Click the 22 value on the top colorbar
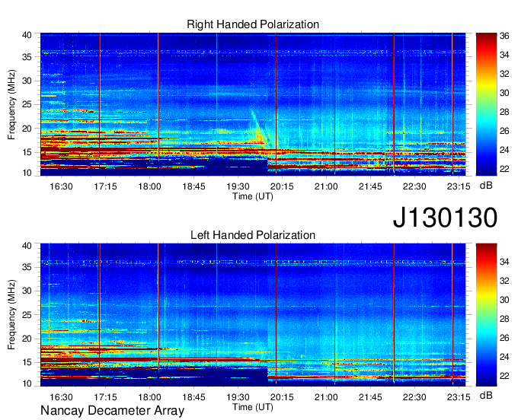This screenshot has height=420, width=518. pos(504,169)
